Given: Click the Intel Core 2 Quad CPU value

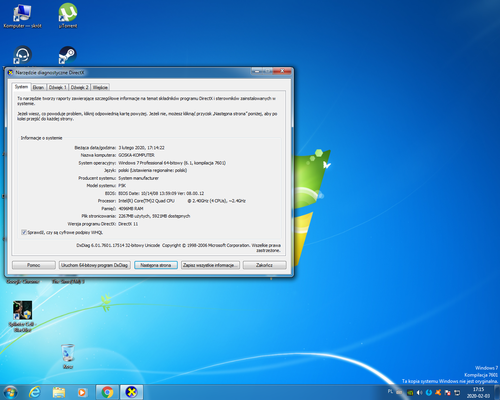Looking at the screenshot, I should tap(182, 201).
